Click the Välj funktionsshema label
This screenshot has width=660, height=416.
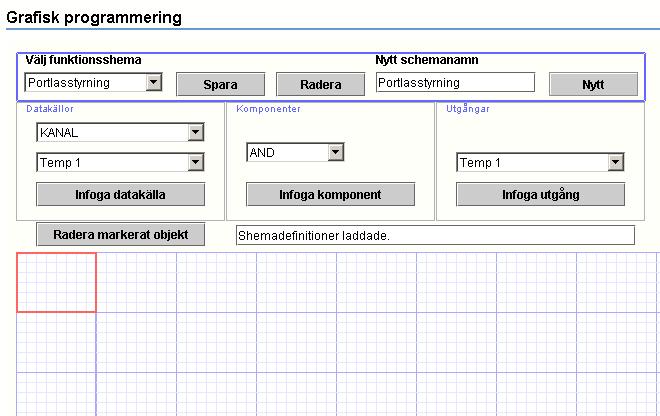(83, 60)
